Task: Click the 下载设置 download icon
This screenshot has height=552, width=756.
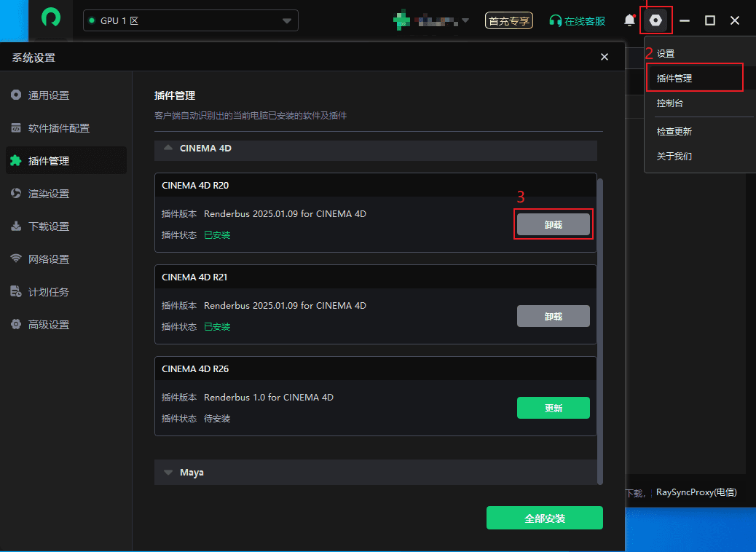Action: (16, 226)
